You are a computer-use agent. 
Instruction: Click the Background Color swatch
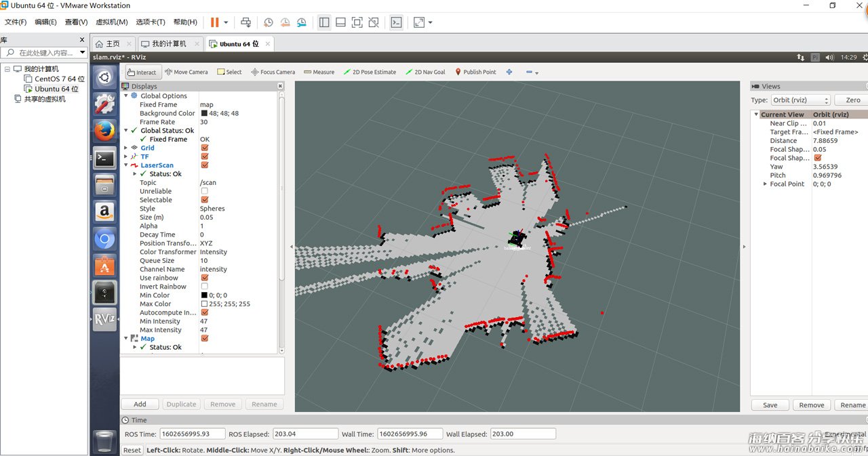click(x=204, y=113)
